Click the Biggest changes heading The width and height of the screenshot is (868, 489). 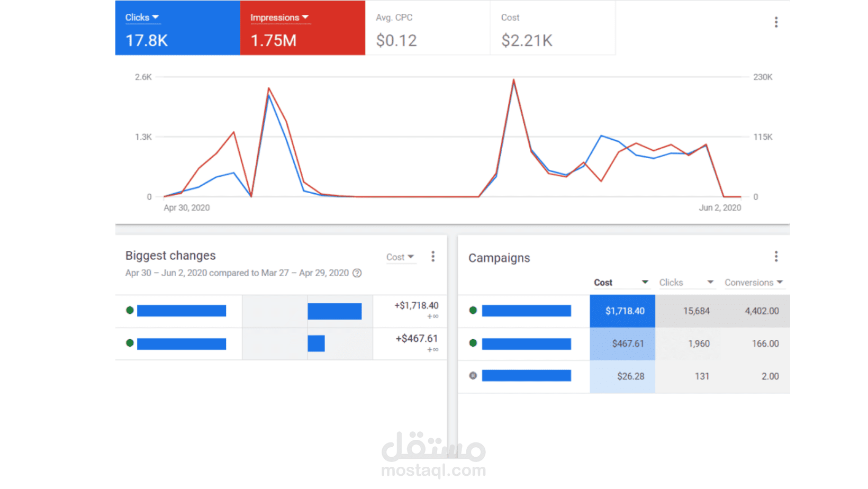pyautogui.click(x=170, y=256)
